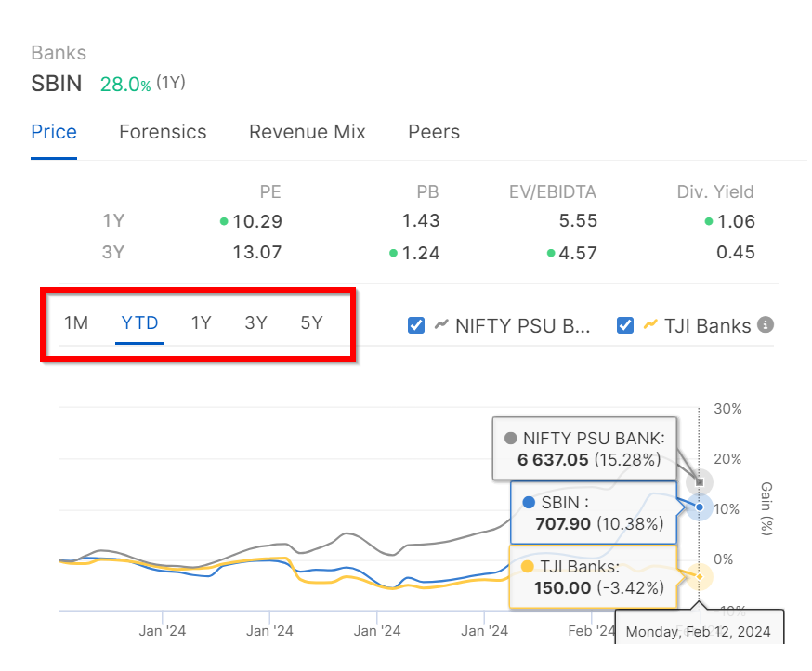
Task: Click the NIFTY PSU B... legend label
Action: [522, 326]
